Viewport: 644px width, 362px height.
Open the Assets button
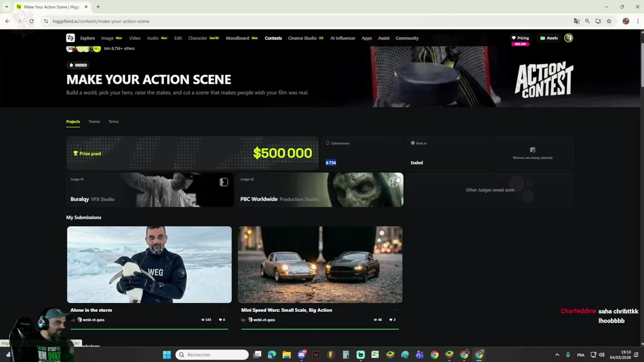[x=549, y=38]
